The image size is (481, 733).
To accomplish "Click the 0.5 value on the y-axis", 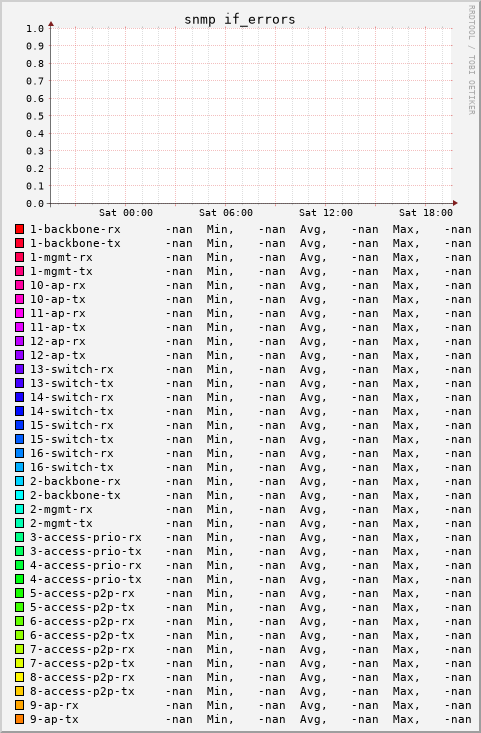I will click(35, 116).
